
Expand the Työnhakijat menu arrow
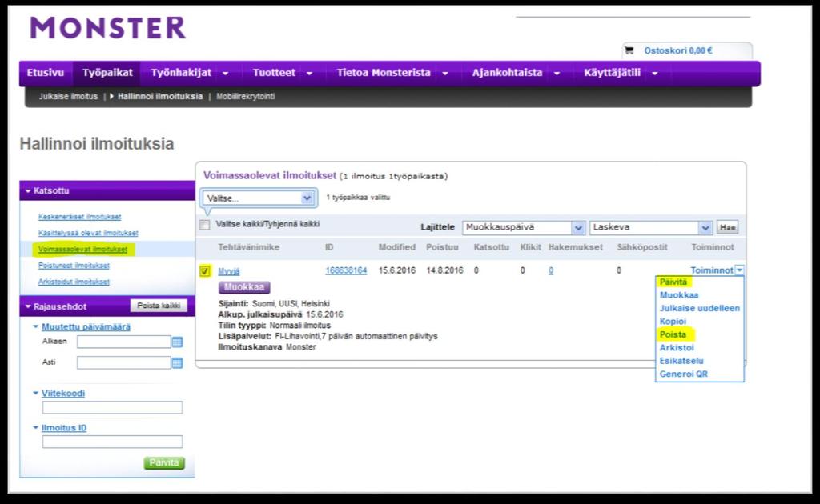pyautogui.click(x=225, y=74)
